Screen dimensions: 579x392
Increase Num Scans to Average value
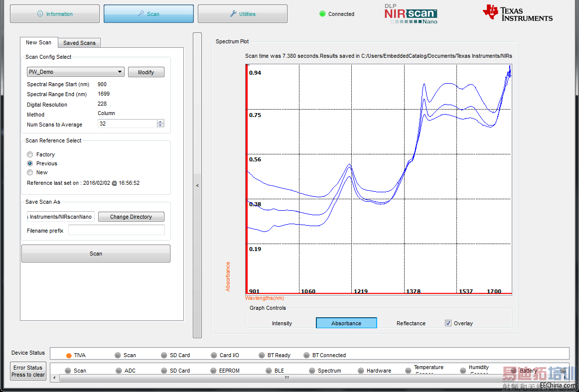pos(160,122)
